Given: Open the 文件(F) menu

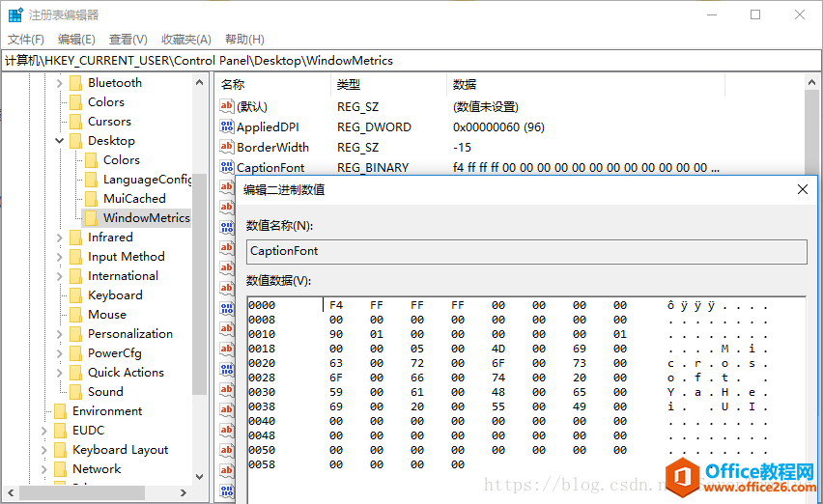Looking at the screenshot, I should tap(26, 40).
